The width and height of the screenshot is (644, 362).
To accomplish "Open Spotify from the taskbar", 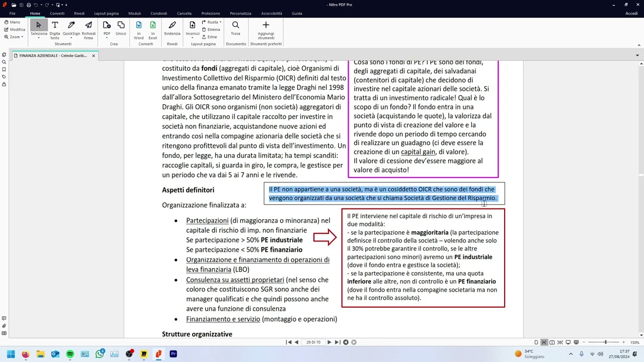I will (70, 354).
